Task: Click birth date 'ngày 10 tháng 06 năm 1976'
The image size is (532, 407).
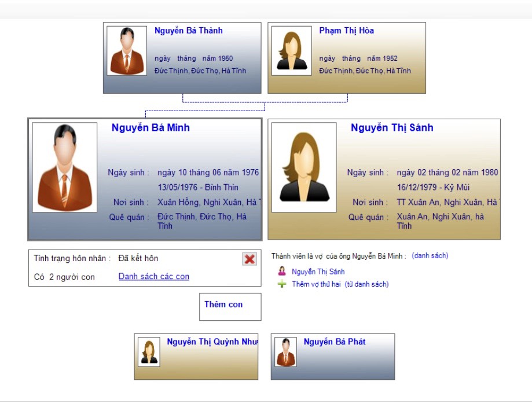Action: click(x=208, y=173)
